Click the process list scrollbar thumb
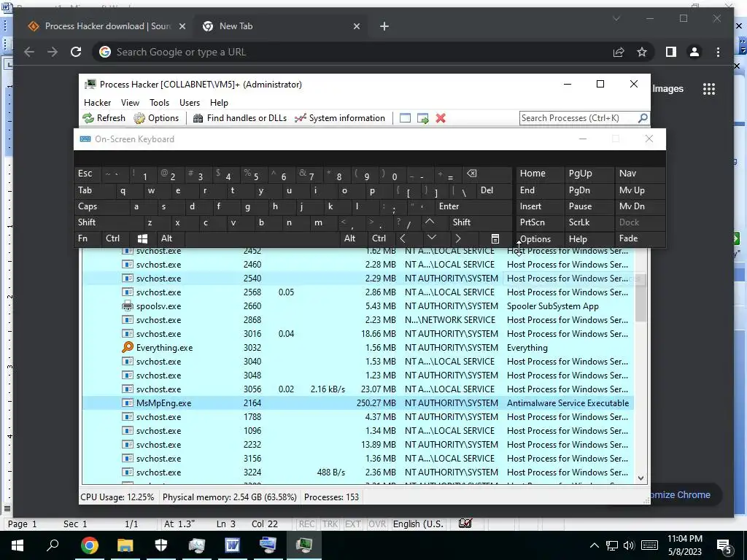This screenshot has height=560, width=747. 640,296
